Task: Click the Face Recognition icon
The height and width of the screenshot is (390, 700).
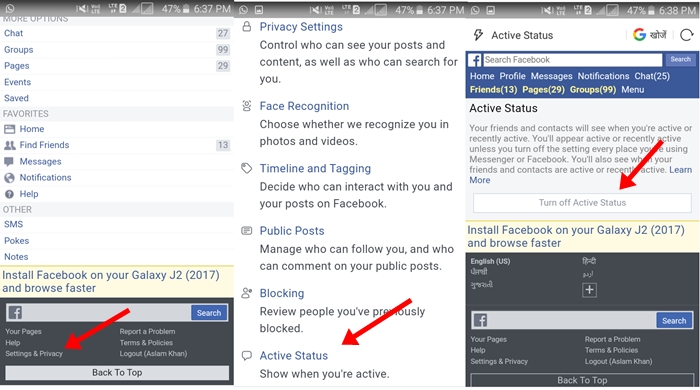Action: pos(246,106)
